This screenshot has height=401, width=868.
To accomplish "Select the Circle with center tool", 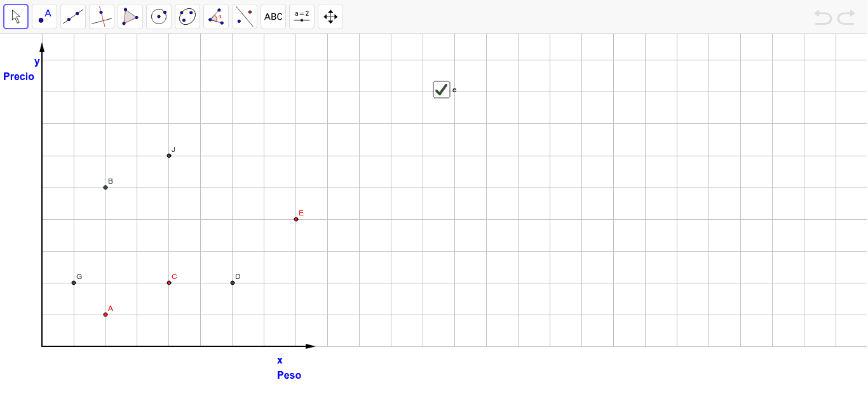I will click(159, 17).
